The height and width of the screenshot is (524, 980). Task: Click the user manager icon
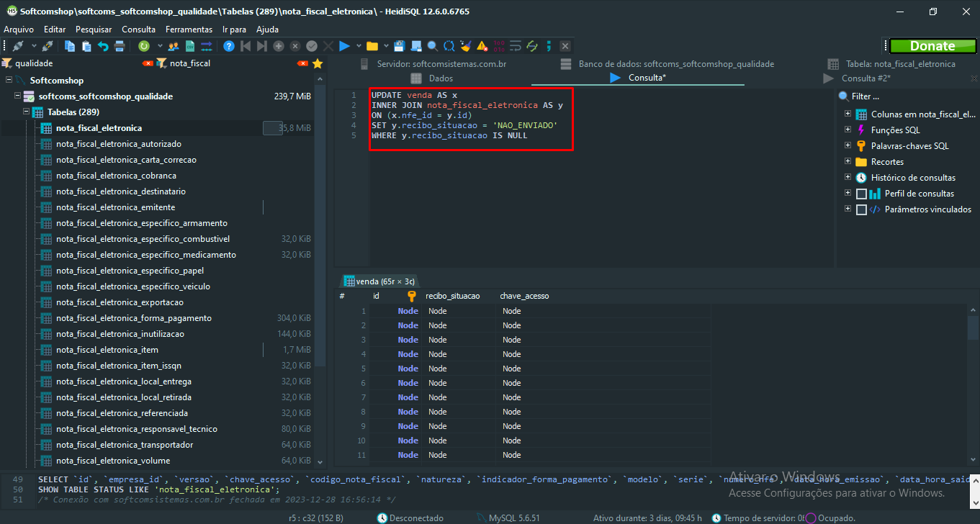pyautogui.click(x=174, y=46)
